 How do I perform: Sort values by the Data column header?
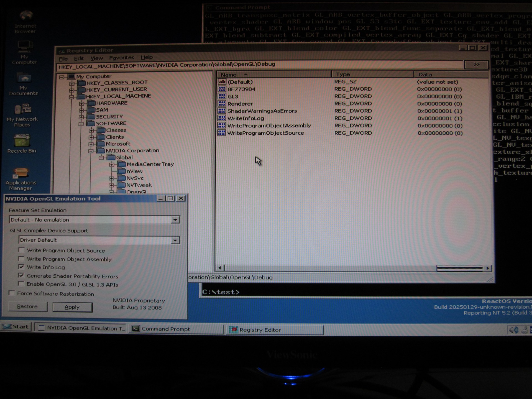(452, 74)
